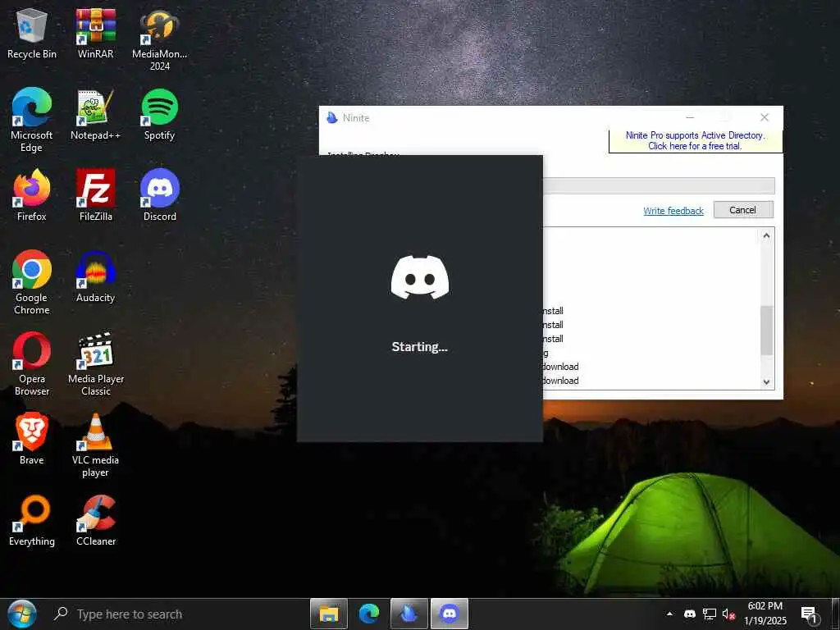Minimize the Ninite window
The width and height of the screenshot is (840, 630).
690,117
